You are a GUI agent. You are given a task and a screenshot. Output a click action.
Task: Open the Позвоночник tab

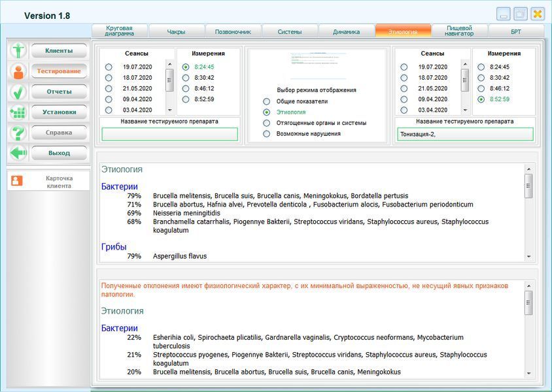(x=233, y=31)
